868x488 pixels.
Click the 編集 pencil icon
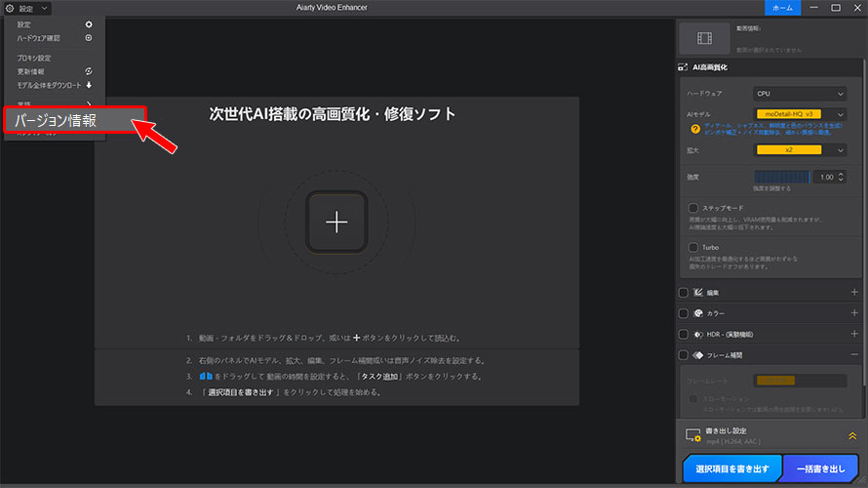click(x=698, y=293)
